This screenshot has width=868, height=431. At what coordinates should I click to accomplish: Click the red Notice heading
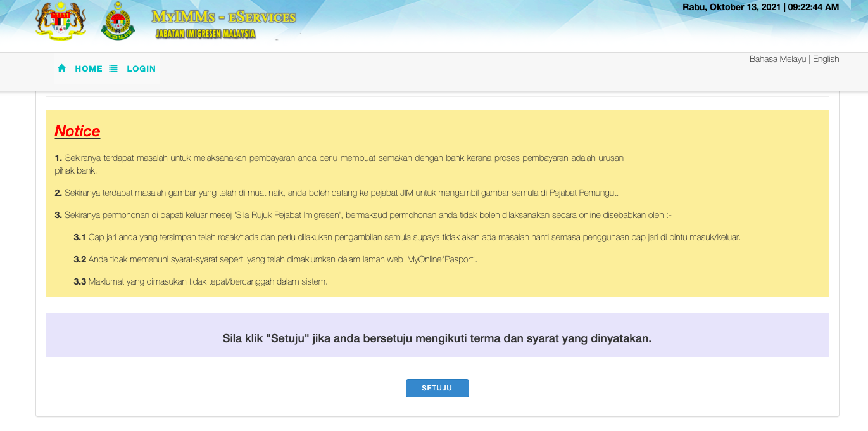77,131
